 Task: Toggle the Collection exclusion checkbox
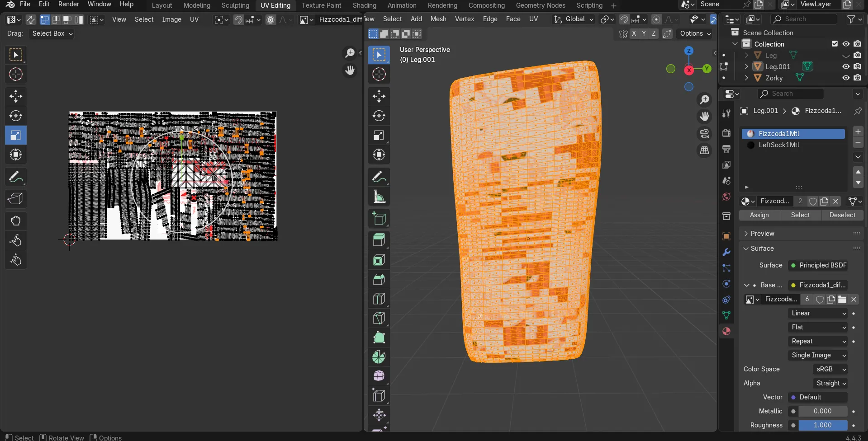coord(835,44)
